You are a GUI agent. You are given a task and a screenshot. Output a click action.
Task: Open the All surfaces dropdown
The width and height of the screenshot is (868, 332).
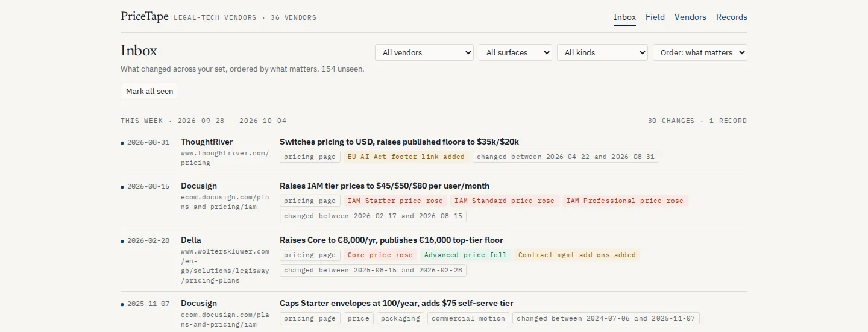(515, 52)
